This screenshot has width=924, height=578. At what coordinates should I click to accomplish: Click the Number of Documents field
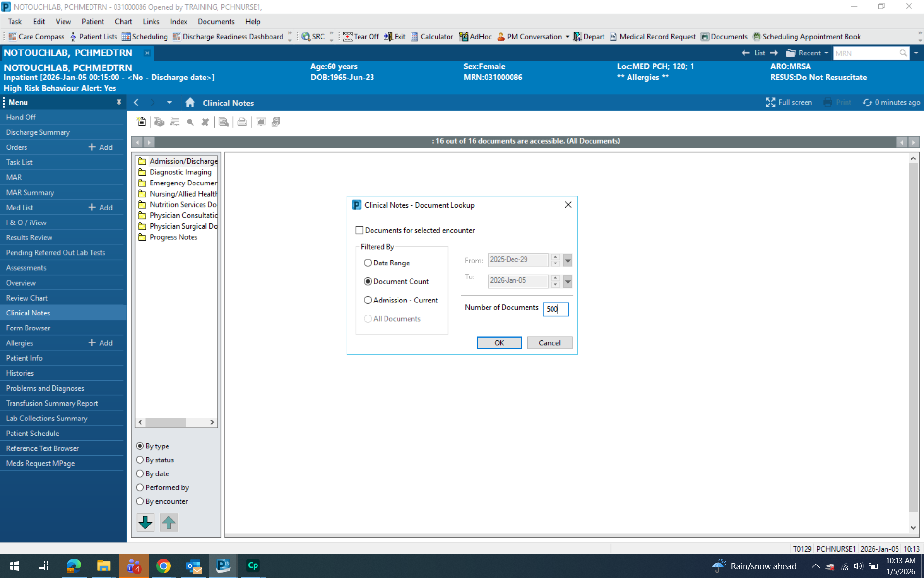point(555,309)
